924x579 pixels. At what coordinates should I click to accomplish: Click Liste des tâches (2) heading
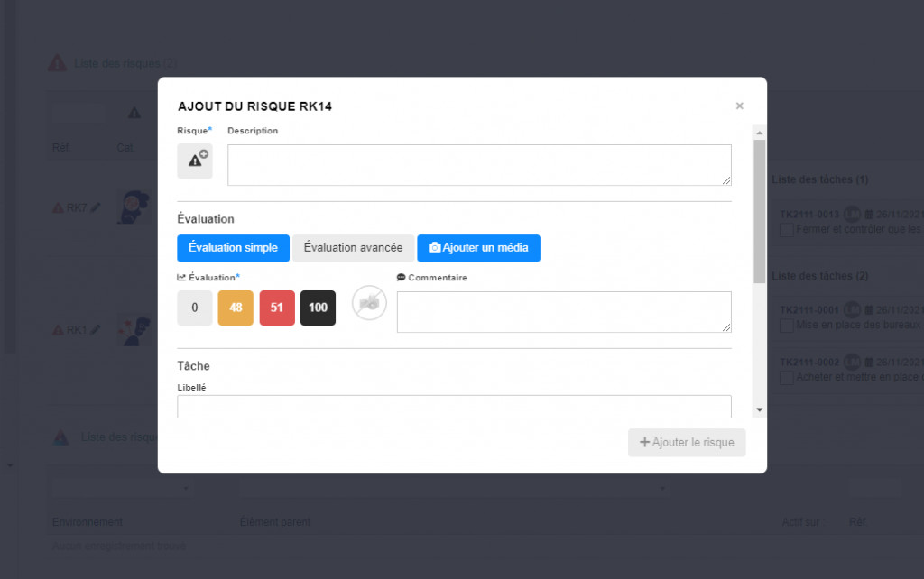pyautogui.click(x=819, y=276)
